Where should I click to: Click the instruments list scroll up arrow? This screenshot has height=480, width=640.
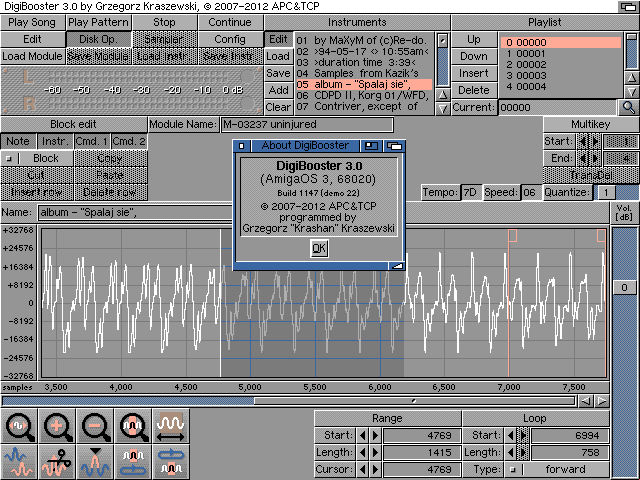[x=443, y=95]
